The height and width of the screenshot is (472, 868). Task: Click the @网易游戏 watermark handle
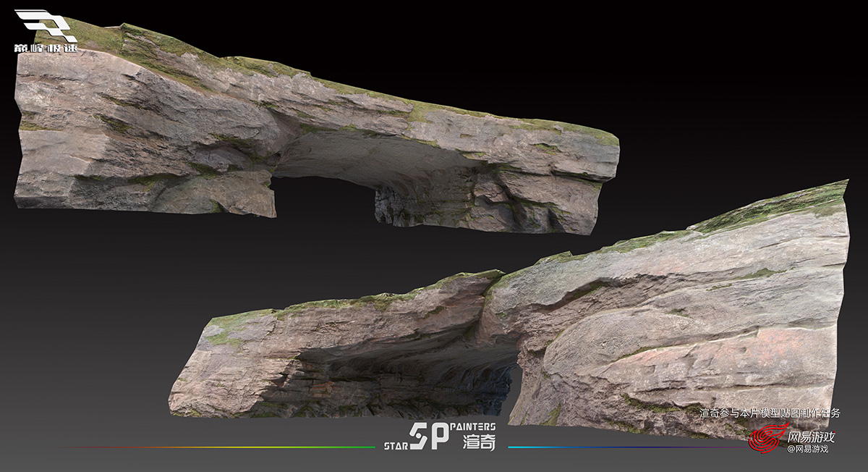click(x=807, y=450)
